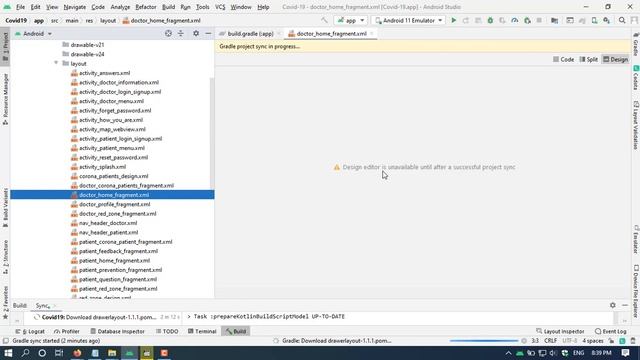This screenshot has height=360, width=640.
Task: Select nav_header_doctor.xml file
Action: [x=108, y=223]
